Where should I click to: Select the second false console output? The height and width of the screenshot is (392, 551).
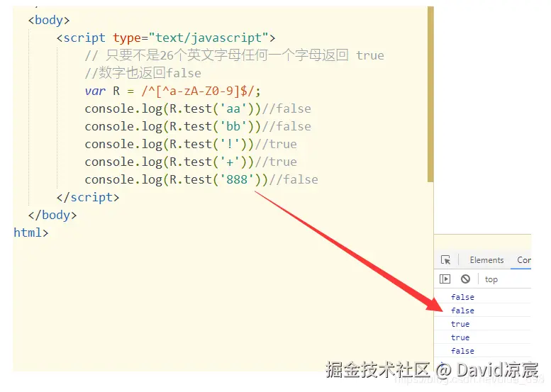[462, 310]
